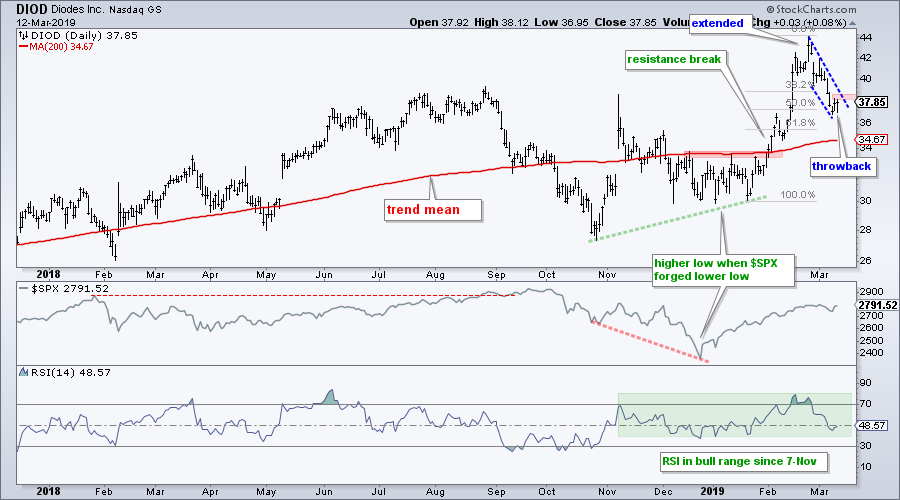Click the Low 36.95 value

[561, 22]
